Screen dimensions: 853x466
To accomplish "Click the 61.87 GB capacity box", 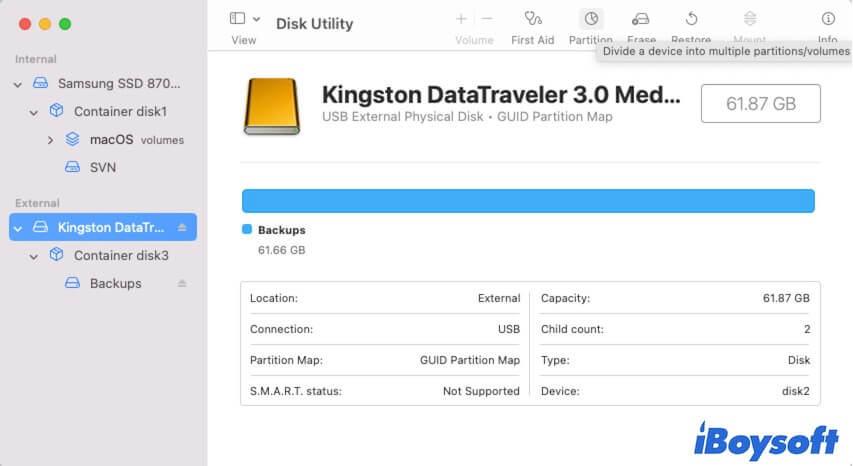I will (x=761, y=103).
